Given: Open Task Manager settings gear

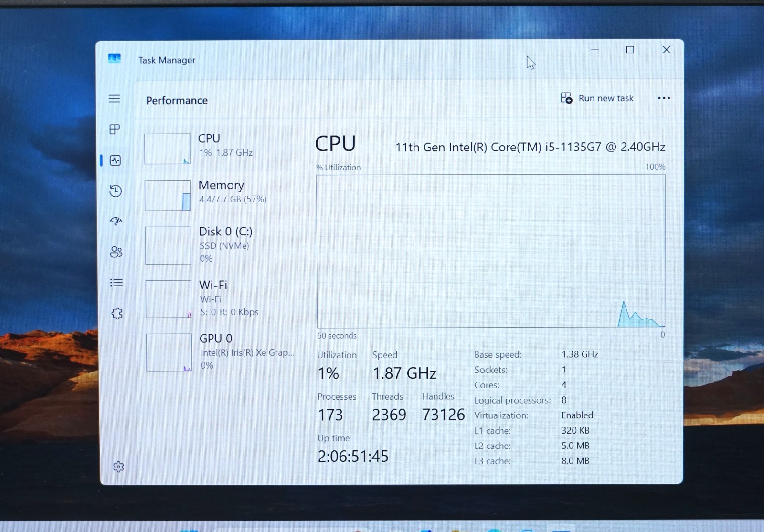Looking at the screenshot, I should coord(118,467).
